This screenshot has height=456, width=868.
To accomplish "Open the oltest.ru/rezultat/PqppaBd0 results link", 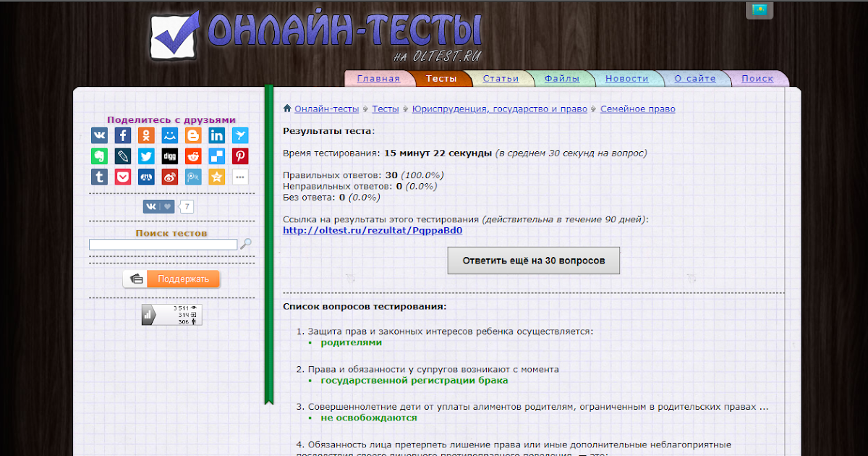I will tap(373, 231).
